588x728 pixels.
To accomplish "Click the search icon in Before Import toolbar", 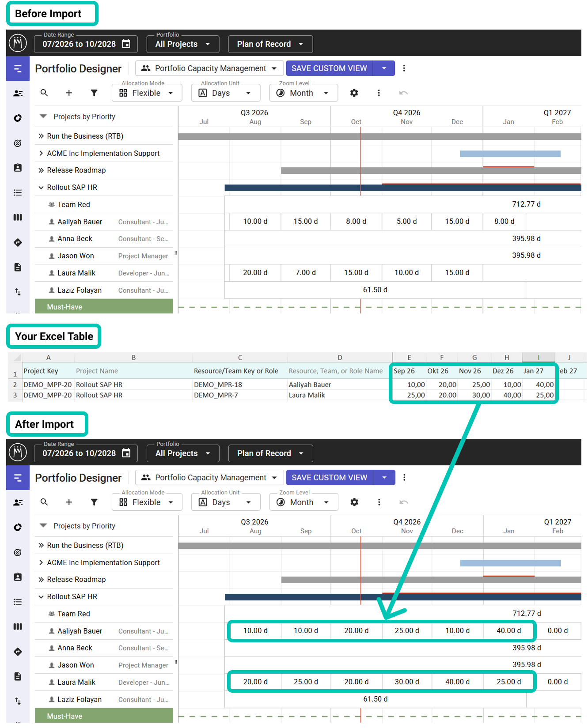I will (44, 93).
